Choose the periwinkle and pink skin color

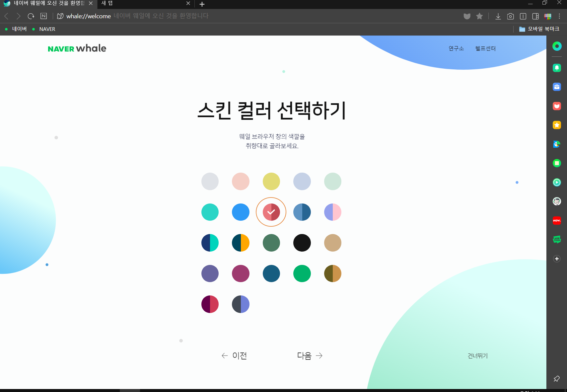click(333, 212)
